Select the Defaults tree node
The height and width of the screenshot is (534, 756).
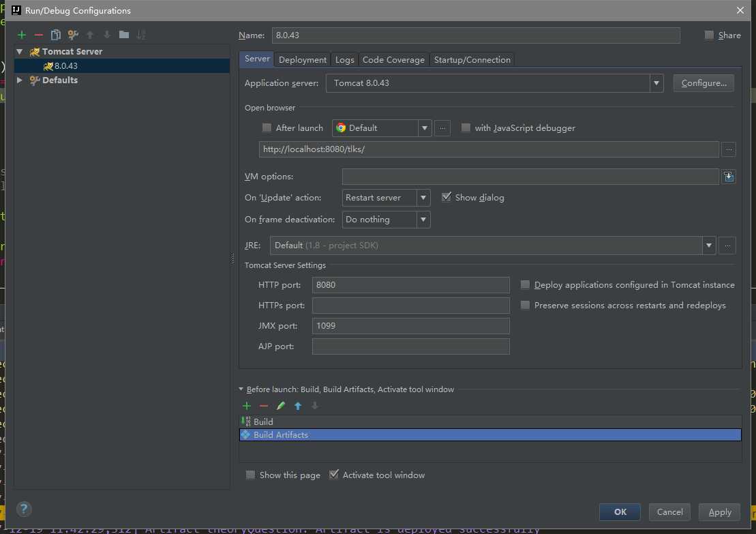point(60,80)
